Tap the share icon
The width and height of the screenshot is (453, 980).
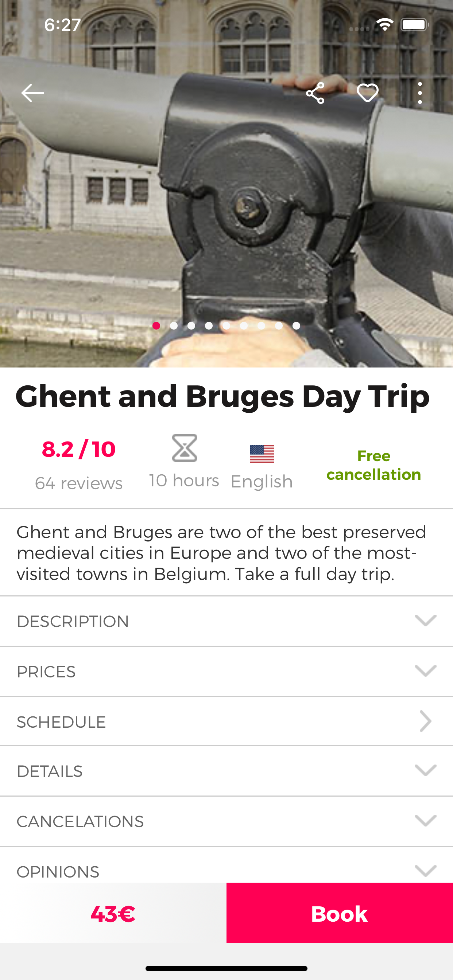[315, 93]
